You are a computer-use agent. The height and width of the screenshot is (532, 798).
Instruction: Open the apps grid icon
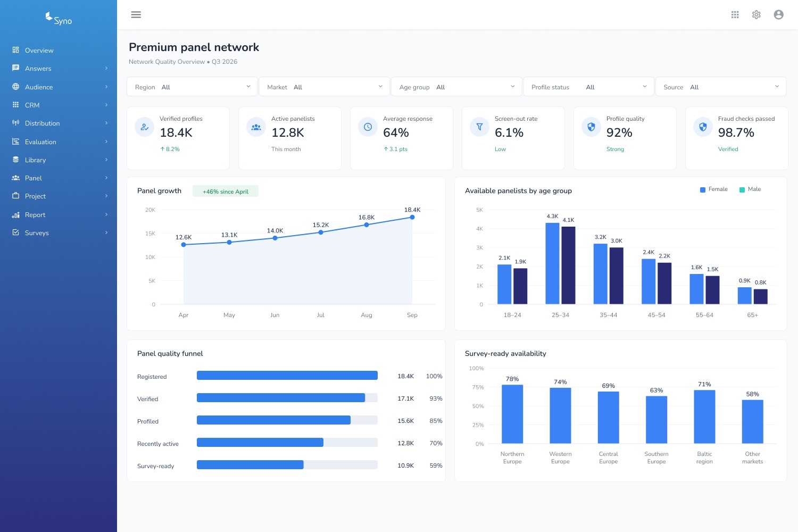click(735, 15)
